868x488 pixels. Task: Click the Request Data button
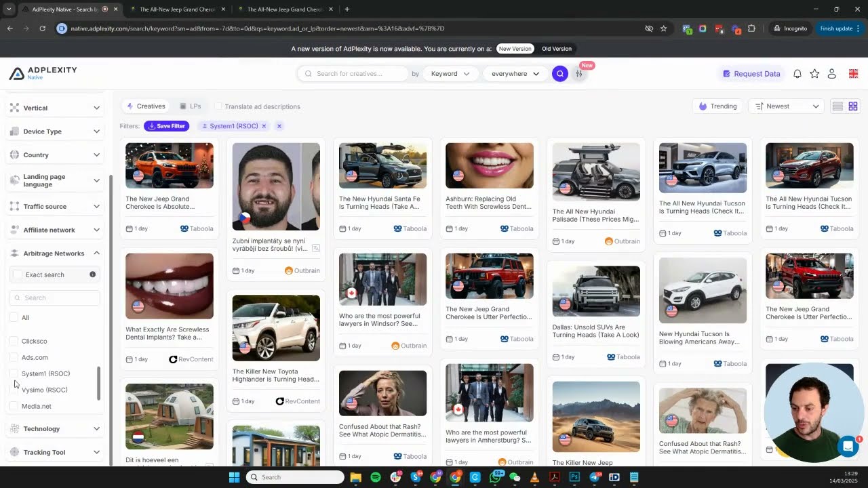[x=751, y=74]
